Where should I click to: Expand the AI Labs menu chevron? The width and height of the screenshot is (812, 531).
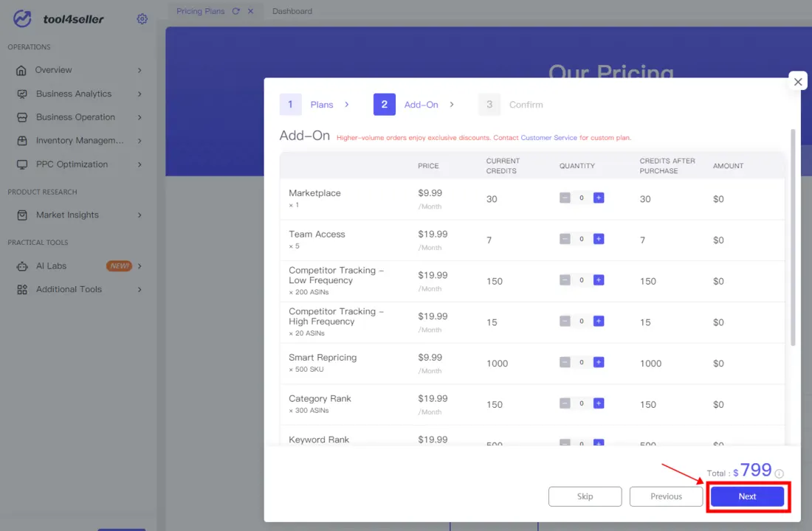pyautogui.click(x=140, y=265)
